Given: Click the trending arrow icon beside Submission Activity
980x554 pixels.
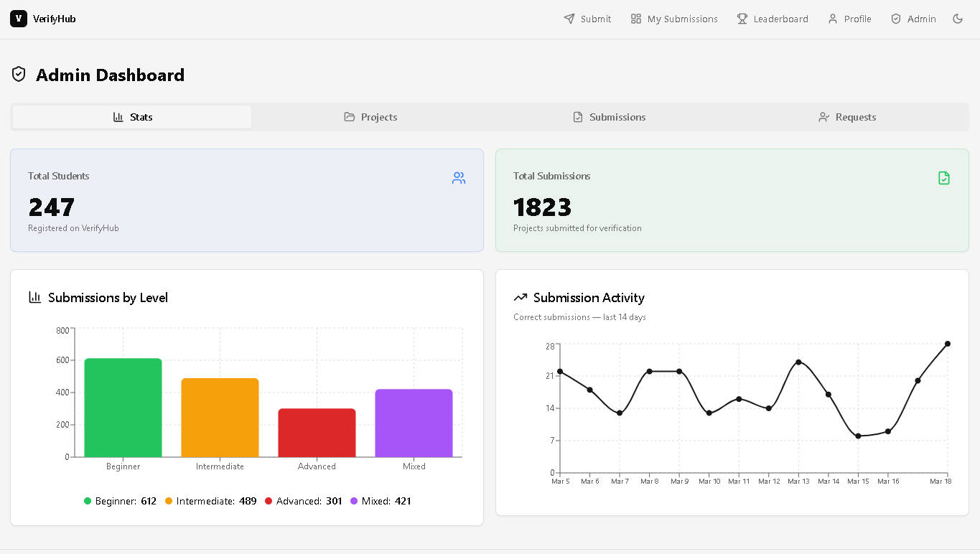Looking at the screenshot, I should tap(521, 297).
